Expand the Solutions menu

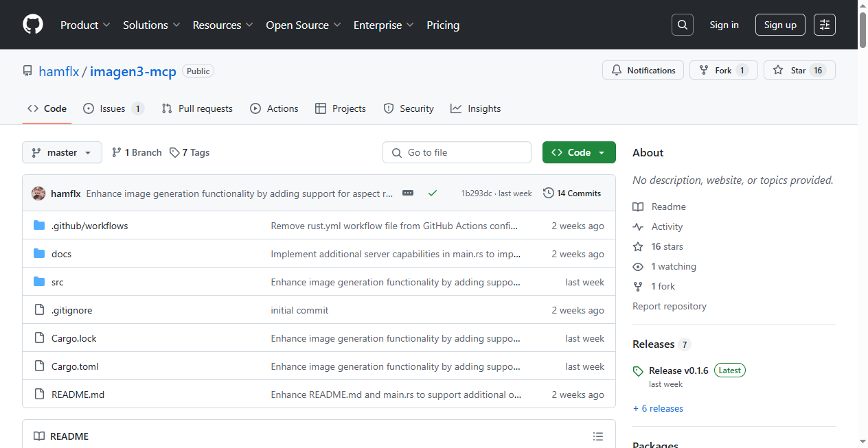[152, 25]
